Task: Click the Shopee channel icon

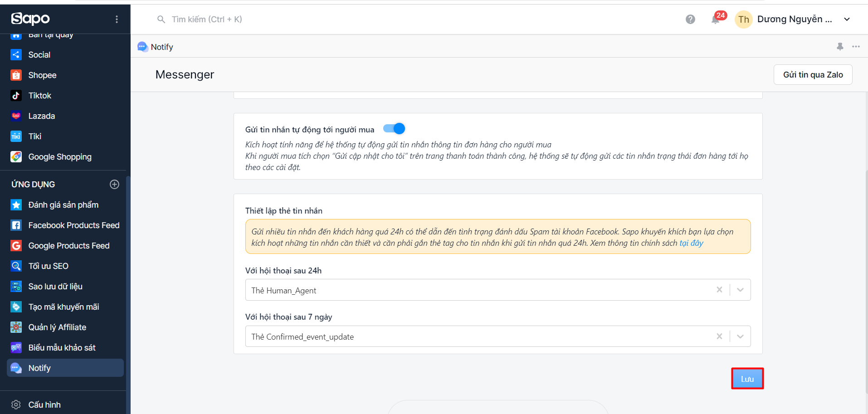Action: point(16,75)
